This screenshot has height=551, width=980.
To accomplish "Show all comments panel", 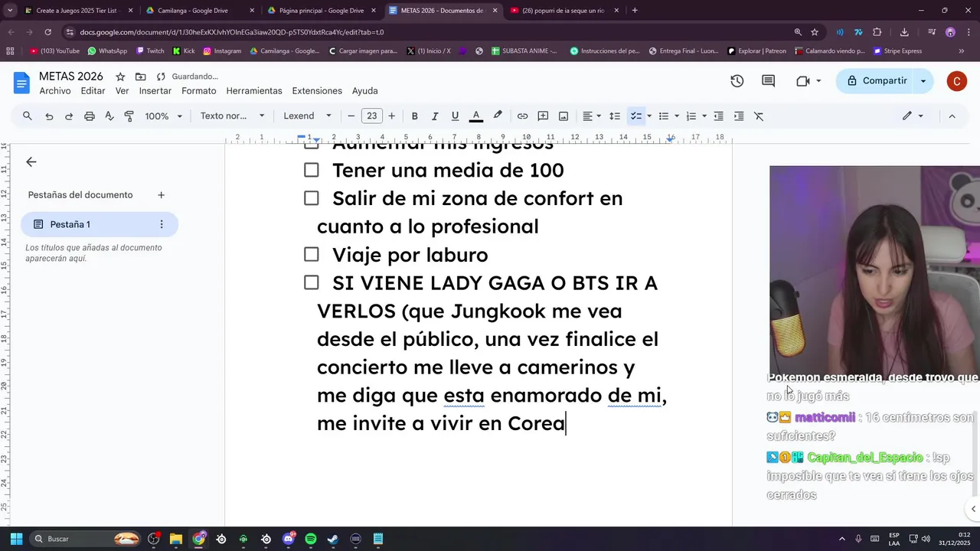I will click(x=769, y=81).
